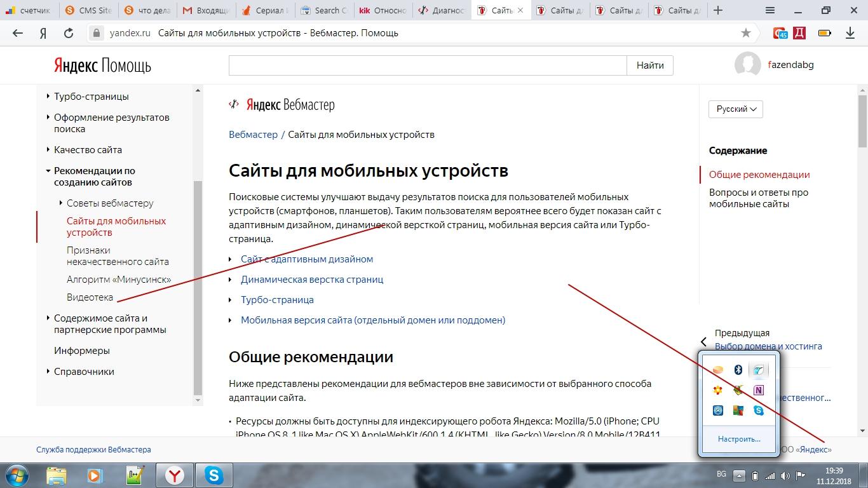Click the battery saver icon in toolbar

pos(825,33)
